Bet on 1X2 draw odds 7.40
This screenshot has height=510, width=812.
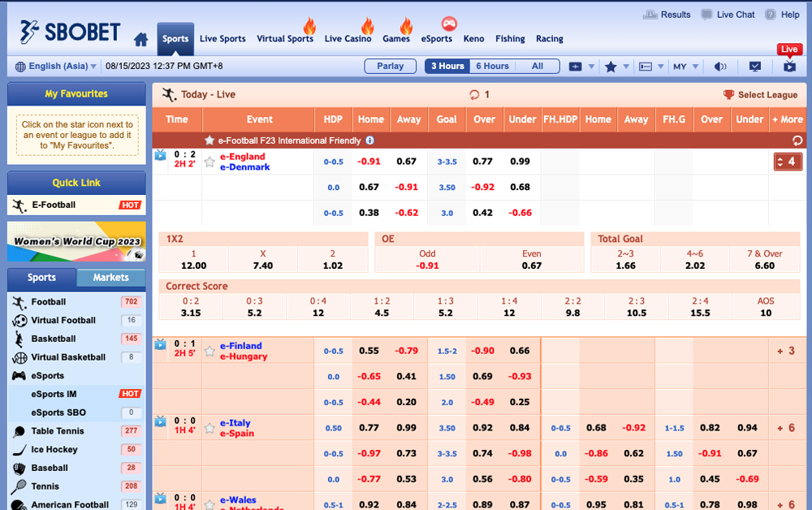click(263, 260)
